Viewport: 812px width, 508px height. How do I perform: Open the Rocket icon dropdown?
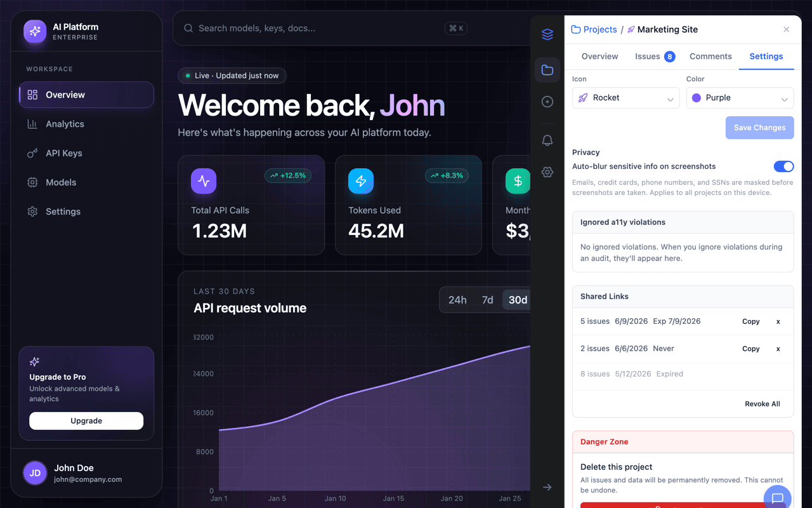click(x=625, y=98)
